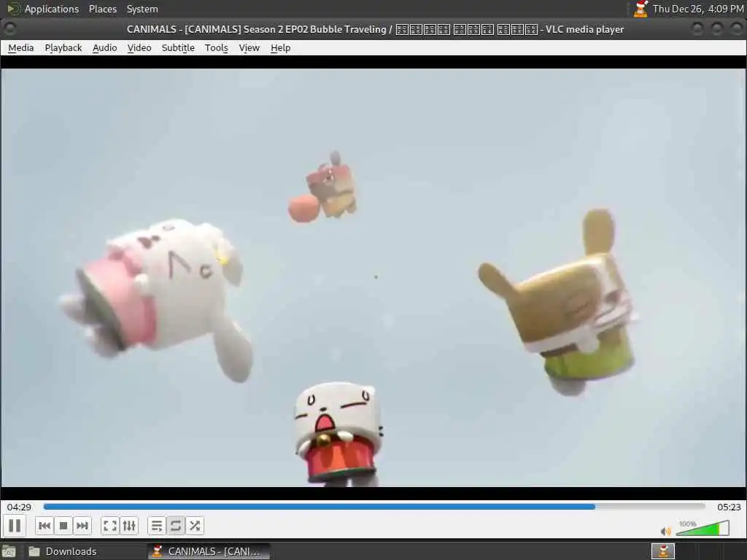The width and height of the screenshot is (747, 560).
Task: Open the date and time clock
Action: click(698, 9)
